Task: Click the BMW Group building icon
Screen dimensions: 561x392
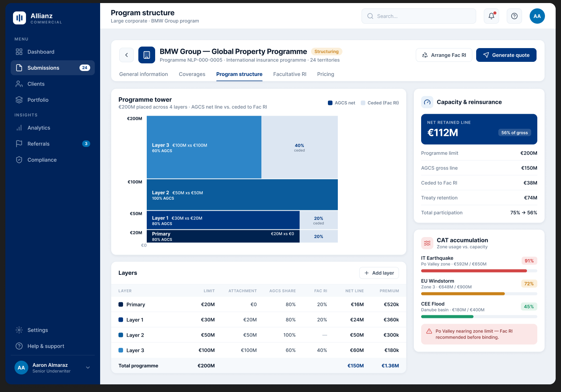Action: coord(147,55)
